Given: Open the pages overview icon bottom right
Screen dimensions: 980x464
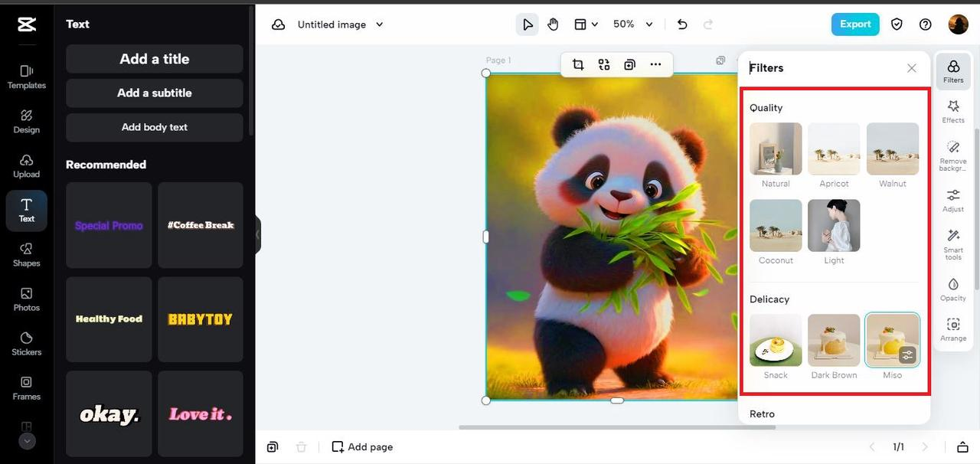Looking at the screenshot, I should tap(962, 447).
